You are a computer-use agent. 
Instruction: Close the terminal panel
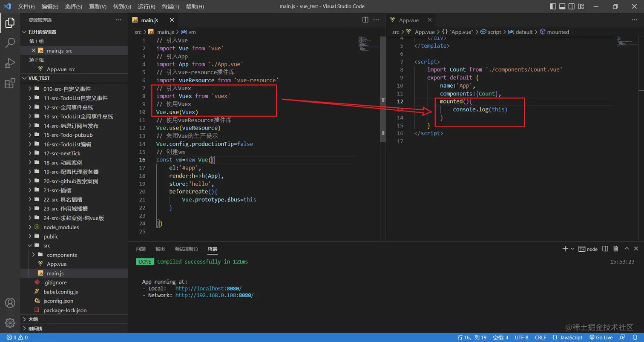point(636,249)
